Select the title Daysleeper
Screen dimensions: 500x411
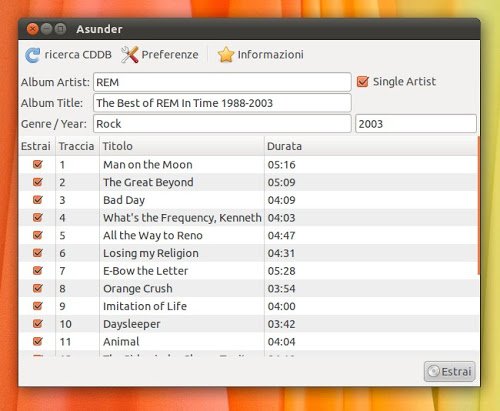[x=132, y=324]
